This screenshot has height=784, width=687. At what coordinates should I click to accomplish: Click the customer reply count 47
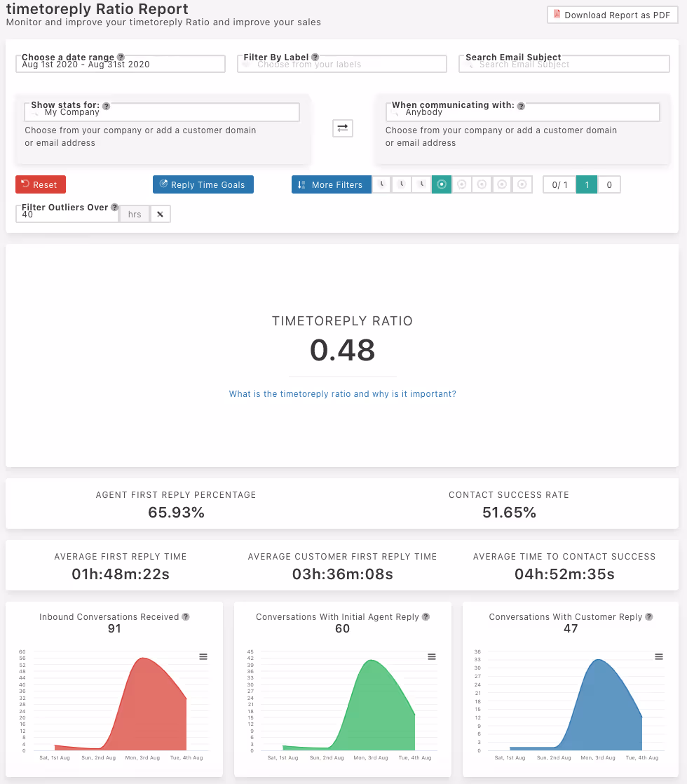coord(571,628)
